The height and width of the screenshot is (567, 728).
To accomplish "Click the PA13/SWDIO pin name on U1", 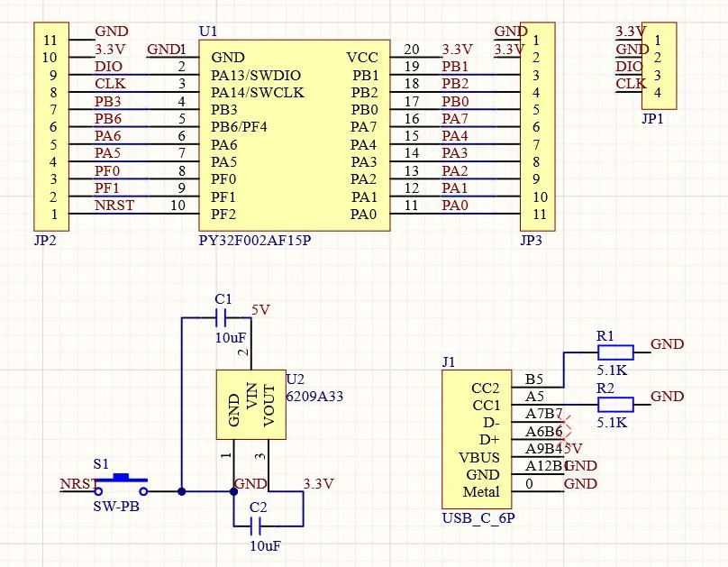I will point(256,75).
